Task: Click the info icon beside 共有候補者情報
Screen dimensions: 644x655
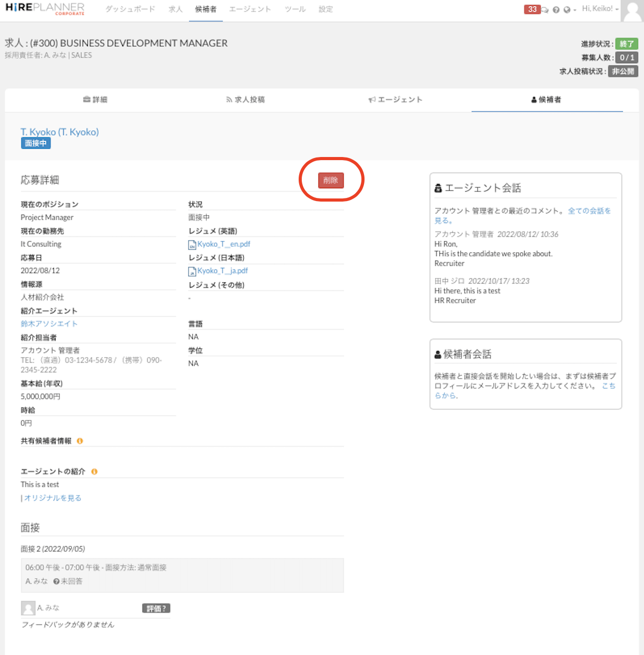Action: tap(80, 441)
